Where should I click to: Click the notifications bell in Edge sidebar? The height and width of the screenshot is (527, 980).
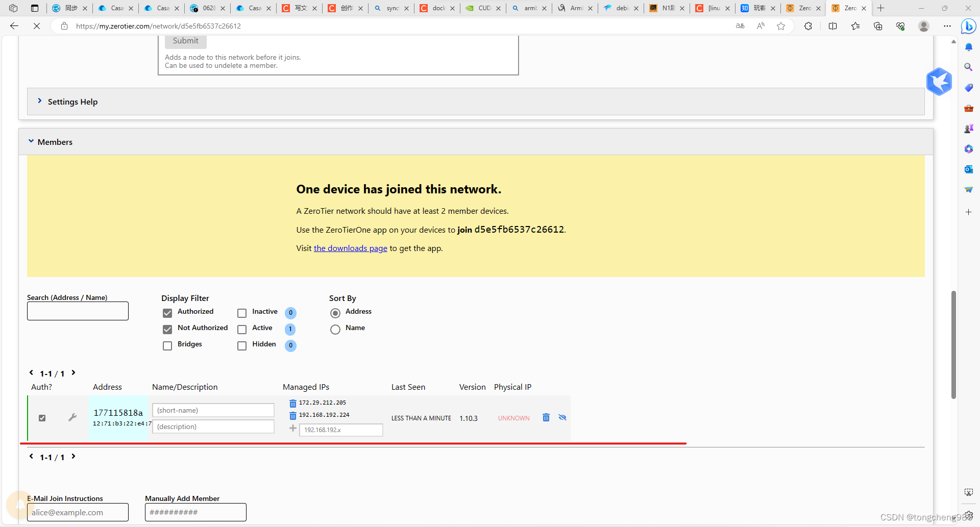[968, 47]
